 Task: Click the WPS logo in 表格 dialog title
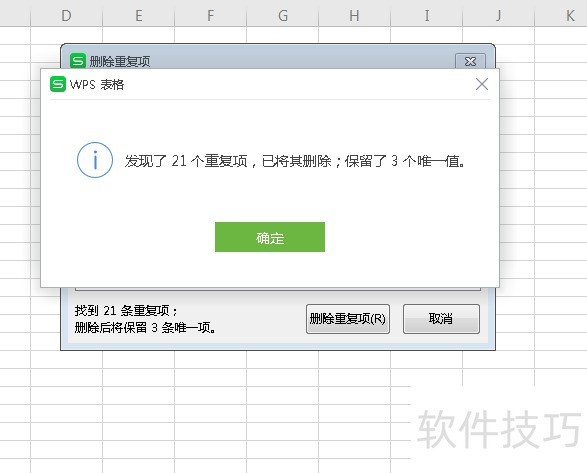(x=58, y=84)
